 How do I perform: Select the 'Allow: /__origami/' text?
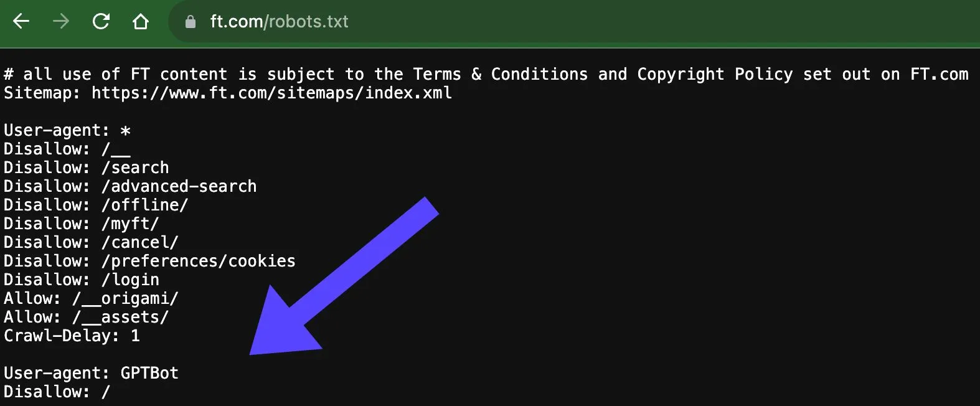[91, 298]
